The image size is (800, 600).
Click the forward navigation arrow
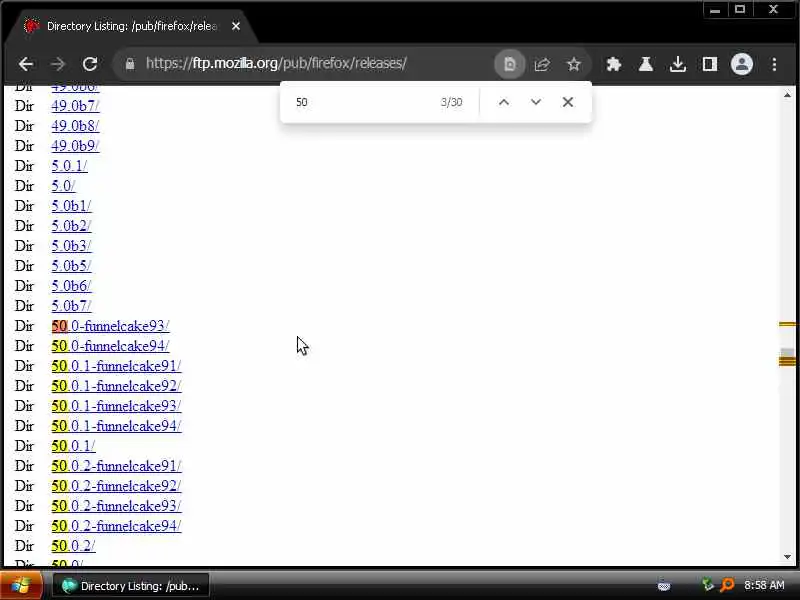click(58, 64)
